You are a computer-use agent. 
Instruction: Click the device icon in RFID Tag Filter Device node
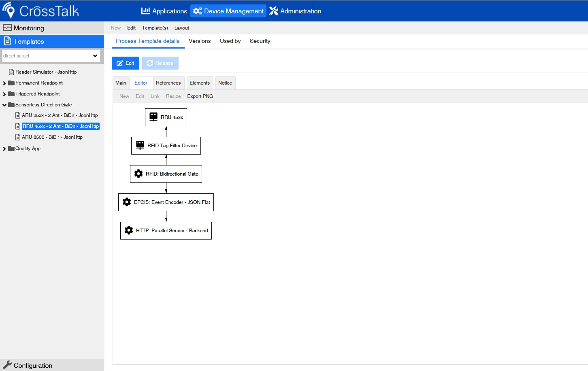coord(140,145)
